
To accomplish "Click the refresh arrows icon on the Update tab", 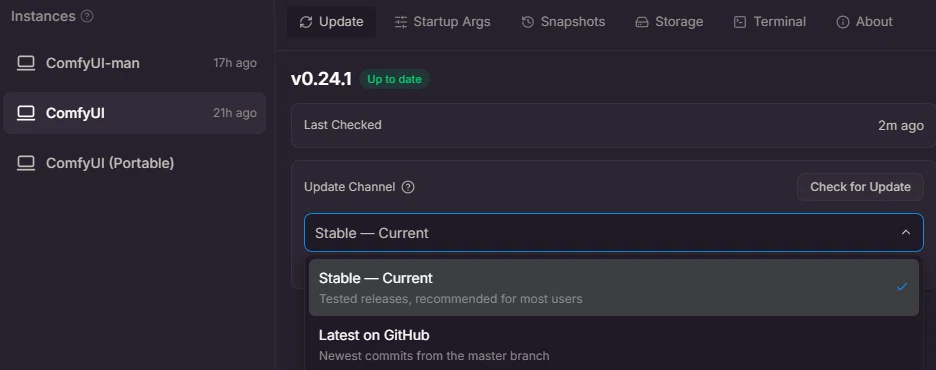I will (x=306, y=22).
